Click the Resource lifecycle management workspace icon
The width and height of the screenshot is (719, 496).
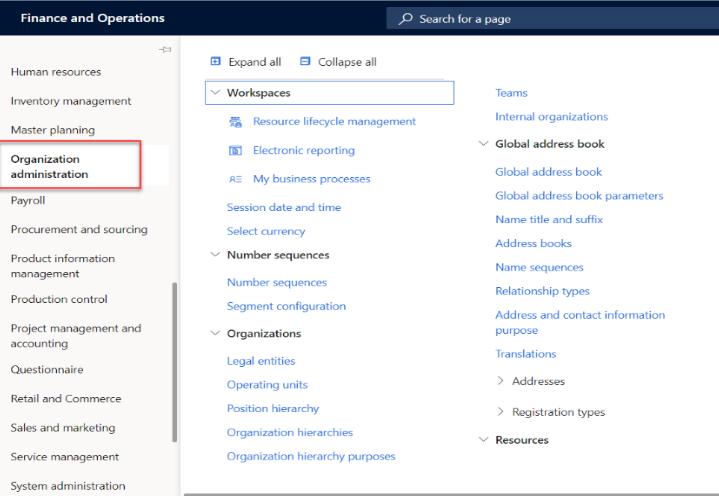click(x=235, y=121)
